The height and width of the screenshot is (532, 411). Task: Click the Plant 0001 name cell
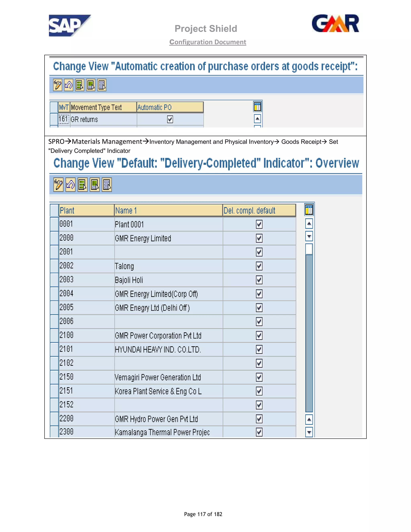pos(169,224)
